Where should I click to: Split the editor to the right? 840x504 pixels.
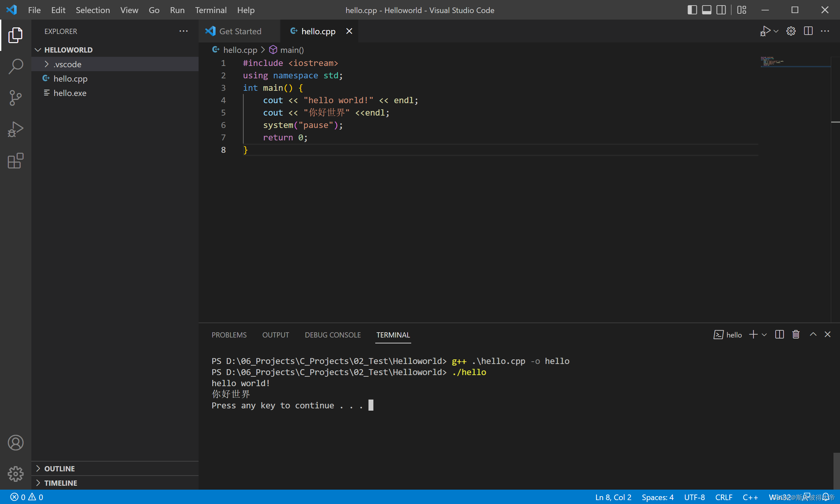tap(808, 31)
